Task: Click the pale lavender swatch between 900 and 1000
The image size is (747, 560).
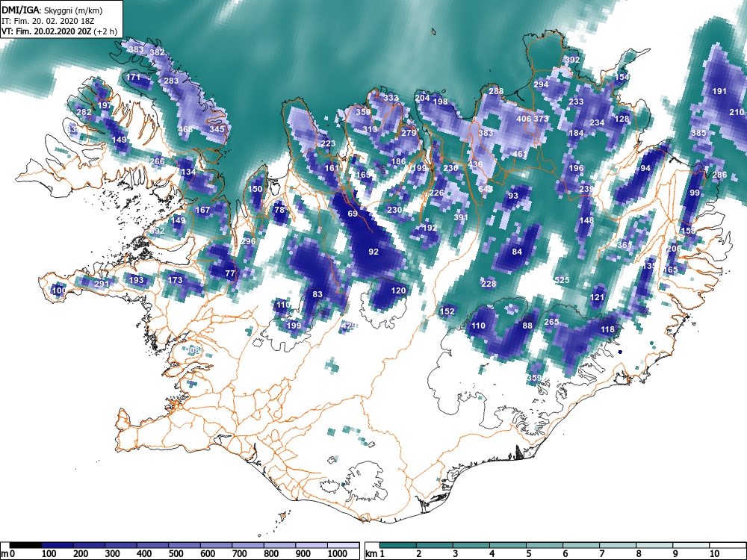Action: click(311, 545)
